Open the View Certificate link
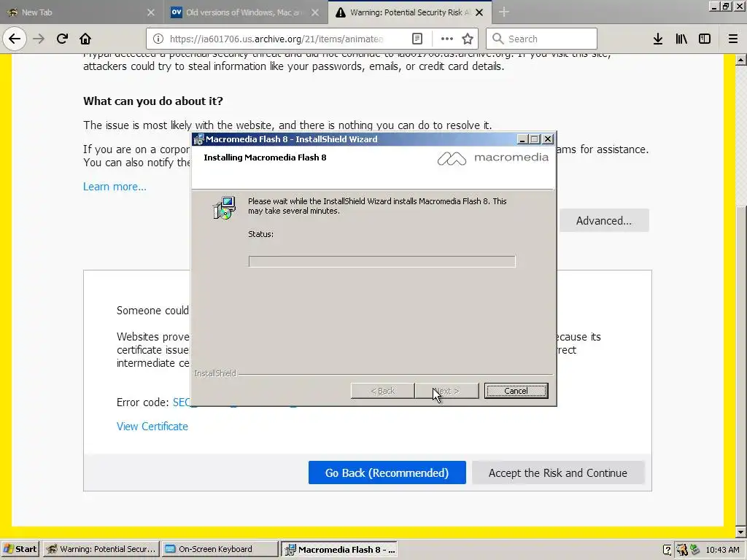Viewport: 747px width, 560px height. click(x=152, y=426)
